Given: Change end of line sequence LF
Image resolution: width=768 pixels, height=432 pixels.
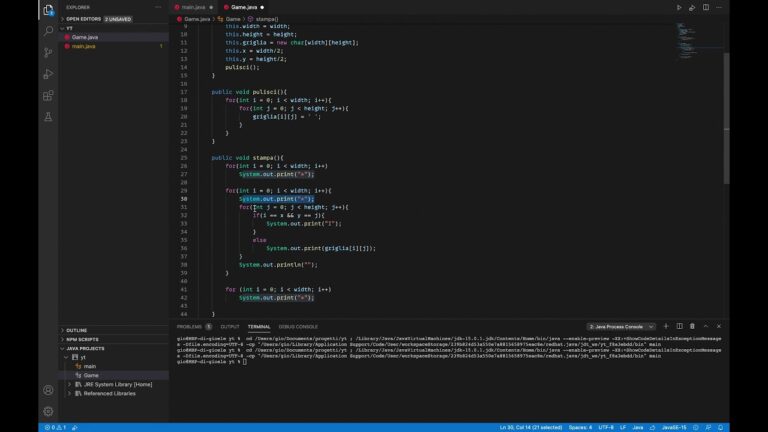Looking at the screenshot, I should [623, 428].
